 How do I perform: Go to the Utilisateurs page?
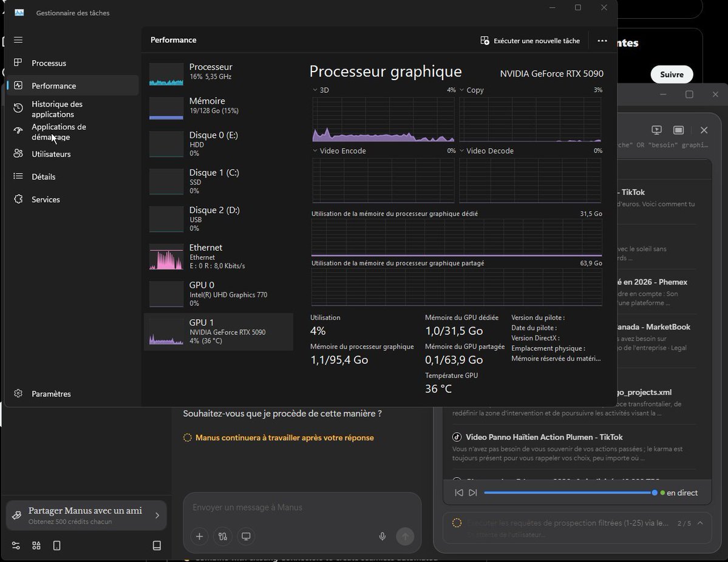click(x=72, y=154)
